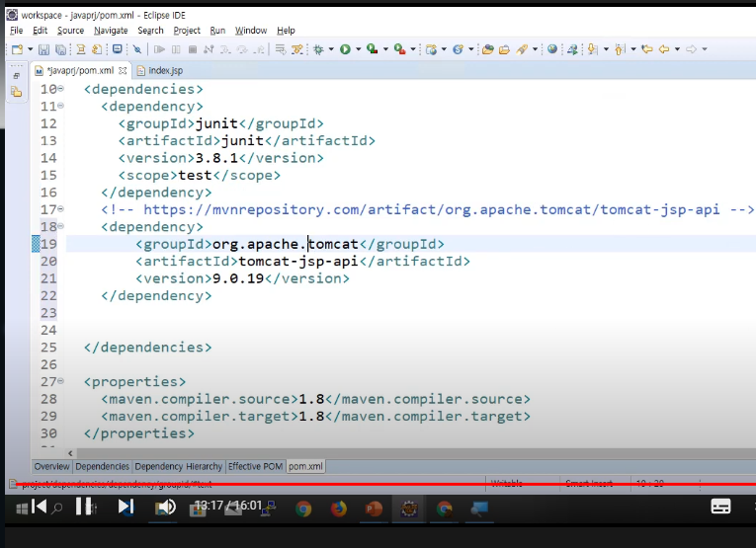Click the Next Annotation down-arrow icon
The width and height of the screenshot is (756, 548).
click(593, 49)
